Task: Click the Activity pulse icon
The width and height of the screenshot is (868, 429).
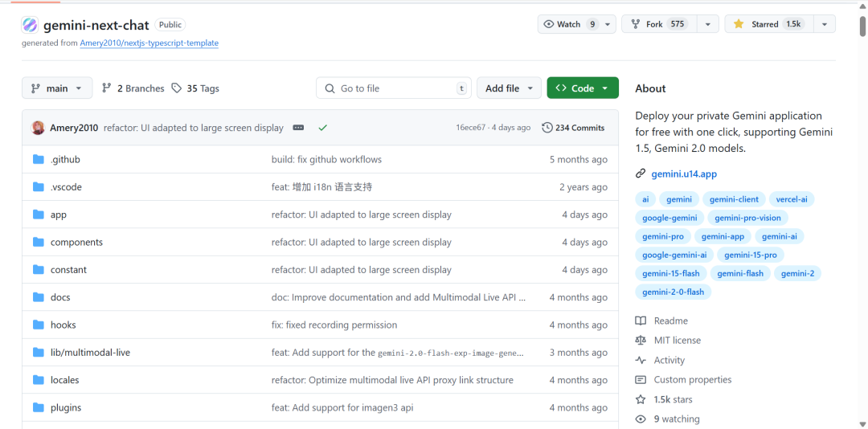Action: [x=641, y=361]
